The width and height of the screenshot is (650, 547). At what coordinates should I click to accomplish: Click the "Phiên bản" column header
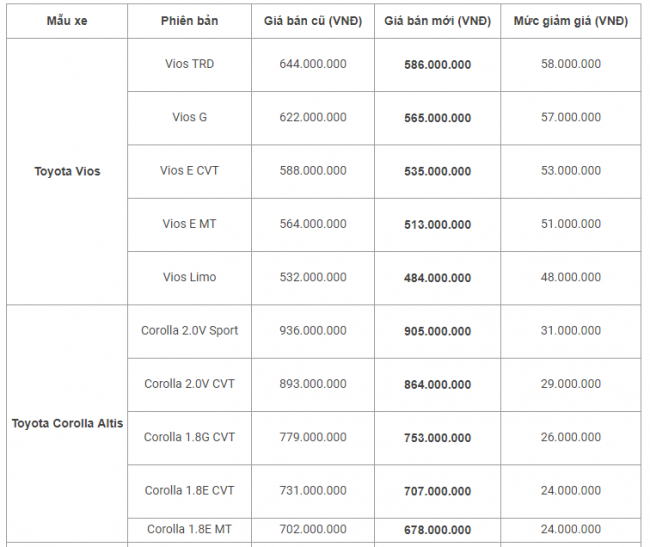[x=189, y=21]
